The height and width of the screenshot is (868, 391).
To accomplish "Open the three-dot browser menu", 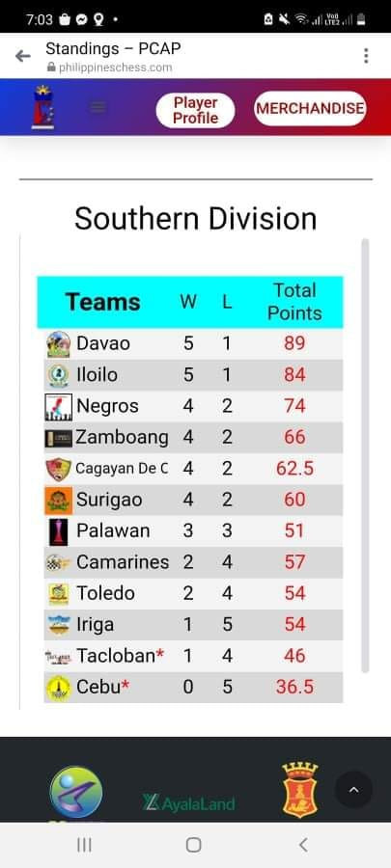I will point(366,56).
